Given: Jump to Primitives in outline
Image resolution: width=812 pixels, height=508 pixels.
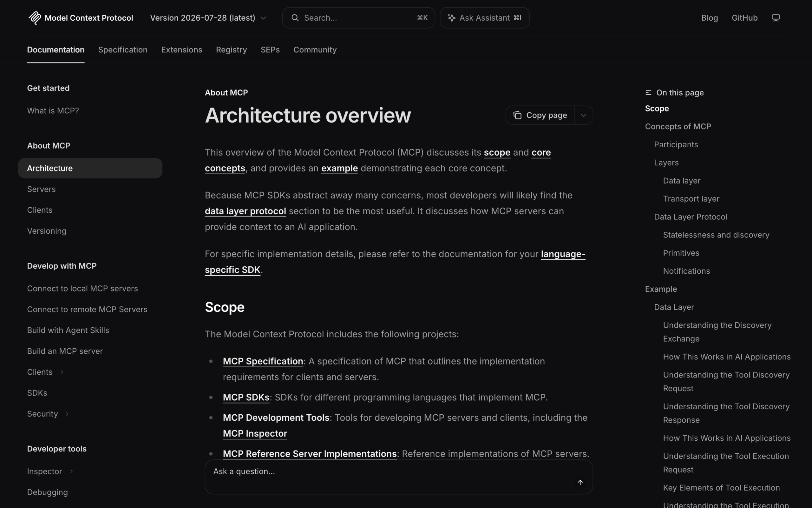Looking at the screenshot, I should click(x=681, y=253).
